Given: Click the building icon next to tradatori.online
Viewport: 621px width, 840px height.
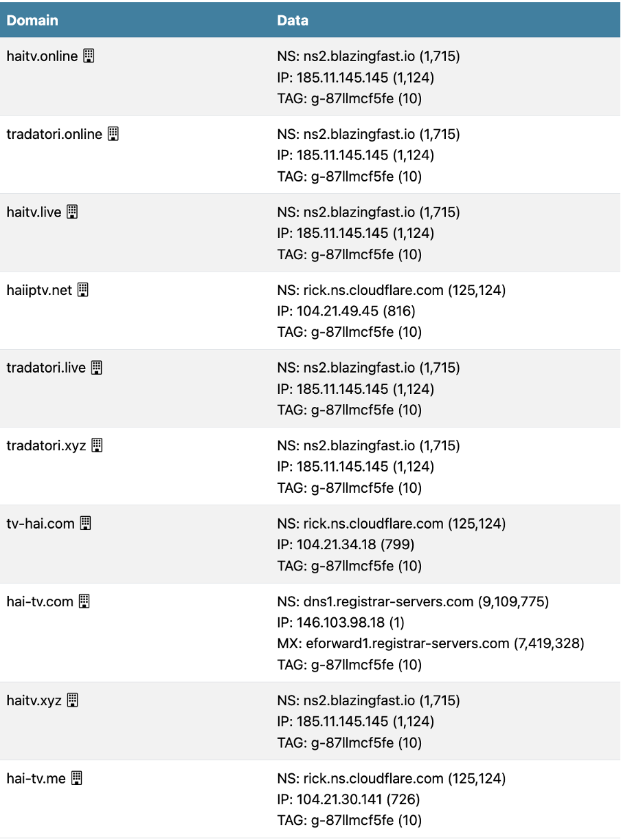Looking at the screenshot, I should [x=113, y=134].
